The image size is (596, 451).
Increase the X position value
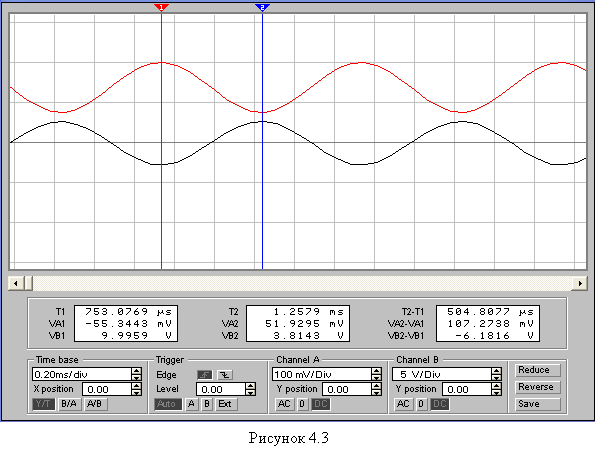137,386
